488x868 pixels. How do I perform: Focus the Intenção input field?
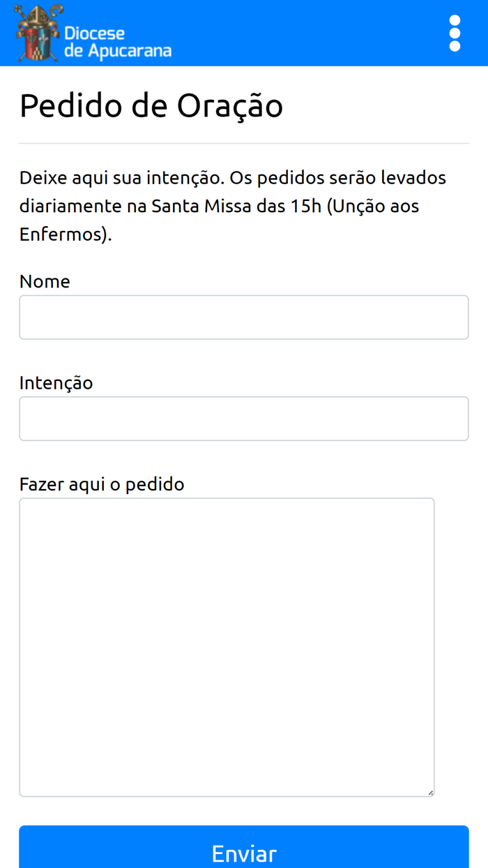(244, 419)
